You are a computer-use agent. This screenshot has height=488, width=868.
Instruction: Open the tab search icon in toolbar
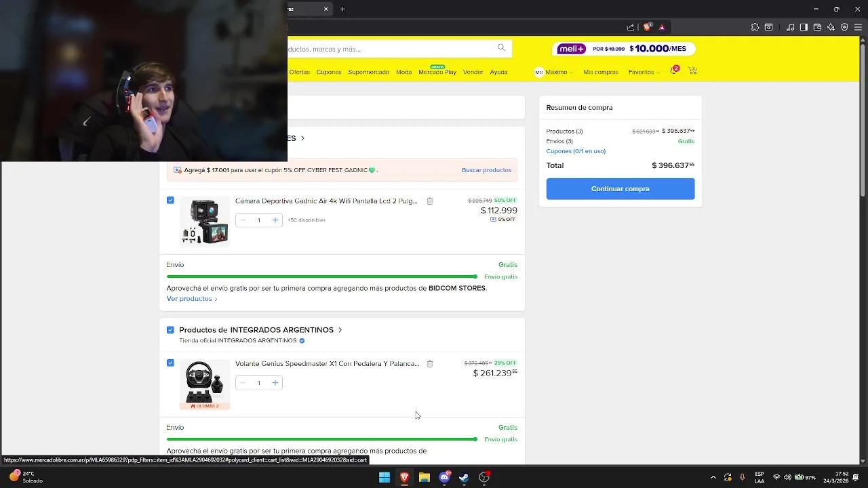tap(768, 27)
